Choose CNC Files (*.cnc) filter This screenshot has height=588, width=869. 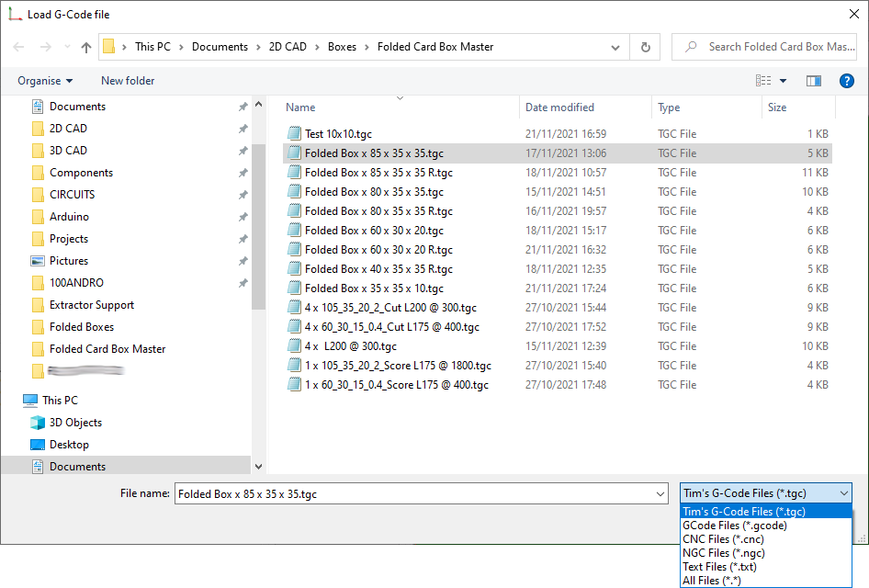tap(766, 539)
